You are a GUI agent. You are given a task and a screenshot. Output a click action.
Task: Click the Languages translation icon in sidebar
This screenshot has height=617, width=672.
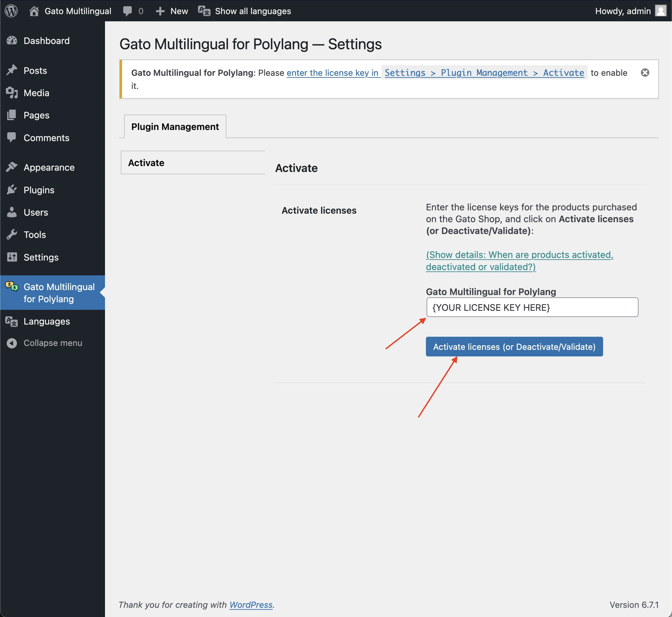(x=12, y=322)
